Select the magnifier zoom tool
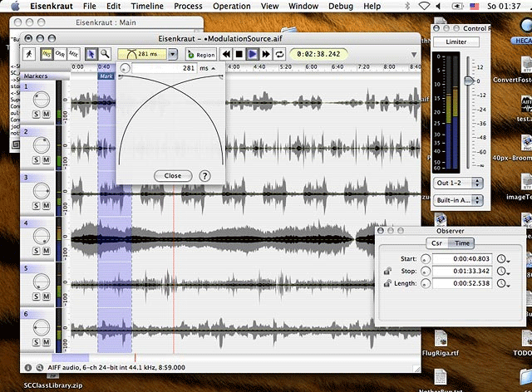Image resolution: width=532 pixels, height=392 pixels. pyautogui.click(x=106, y=54)
